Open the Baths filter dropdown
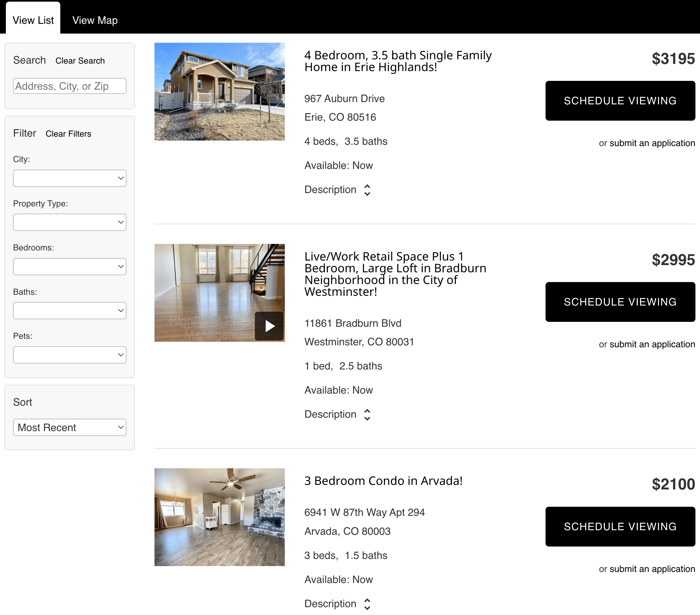Viewport: 700px width, 615px height. point(69,310)
